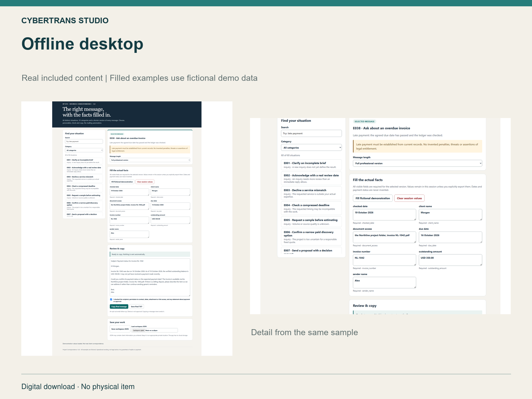Open Message length dropdown in full-page sample
This screenshot has width=532, height=399.
(150, 160)
